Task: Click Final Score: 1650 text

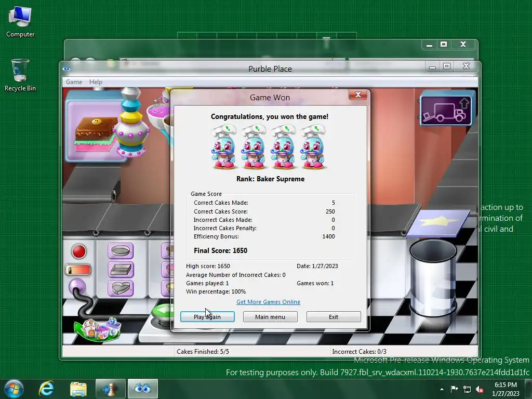Action: tap(220, 250)
